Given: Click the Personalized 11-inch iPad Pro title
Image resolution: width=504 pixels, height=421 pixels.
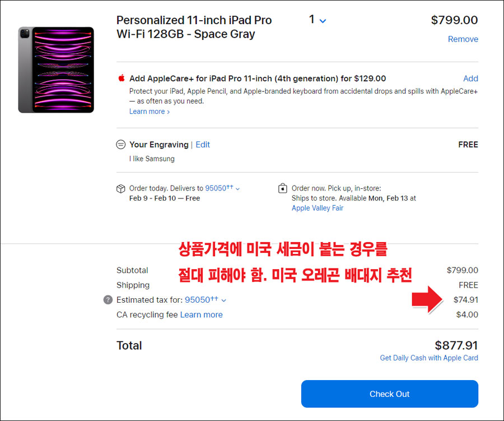Looking at the screenshot, I should [x=194, y=27].
